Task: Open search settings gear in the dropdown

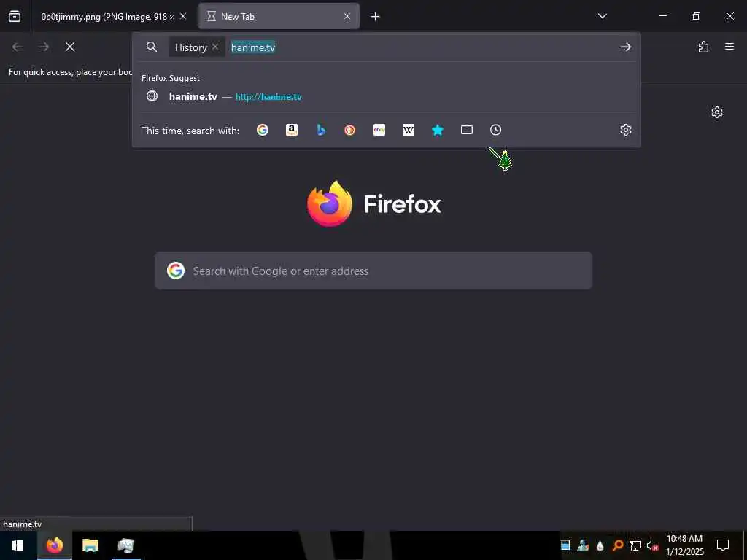Action: point(625,130)
